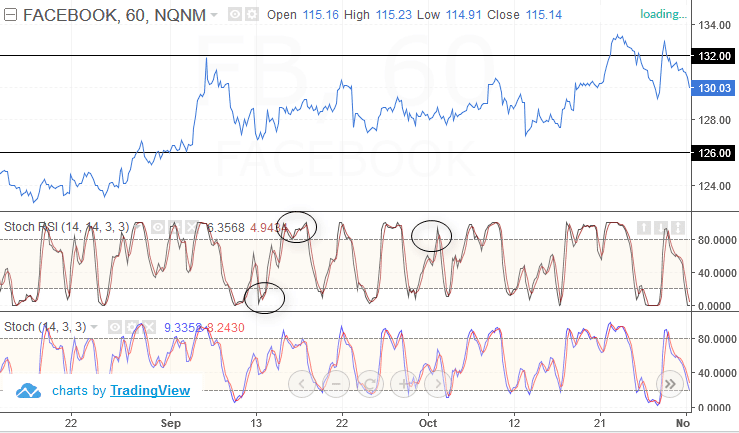Move Stoch RSI pane down with arrow icon
The width and height of the screenshot is (739, 433).
pos(662,227)
